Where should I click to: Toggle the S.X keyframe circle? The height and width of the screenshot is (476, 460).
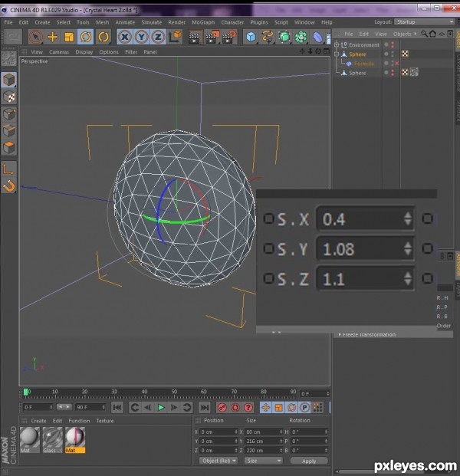coord(268,218)
